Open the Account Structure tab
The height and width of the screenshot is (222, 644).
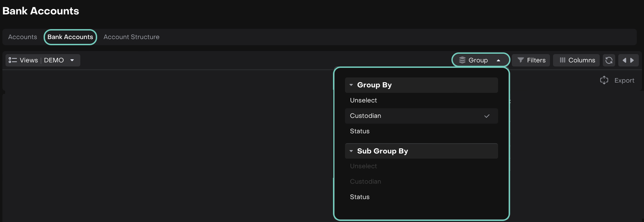[x=131, y=37]
